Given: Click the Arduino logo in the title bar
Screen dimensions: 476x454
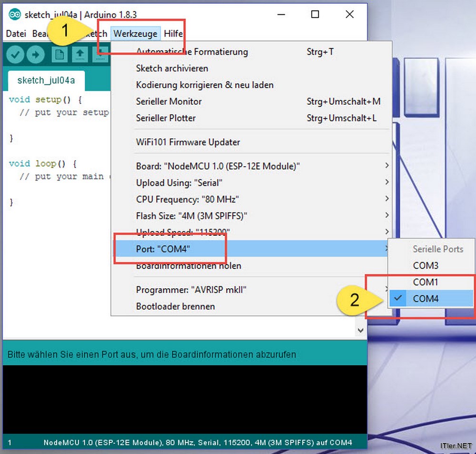Looking at the screenshot, I should click(x=14, y=14).
